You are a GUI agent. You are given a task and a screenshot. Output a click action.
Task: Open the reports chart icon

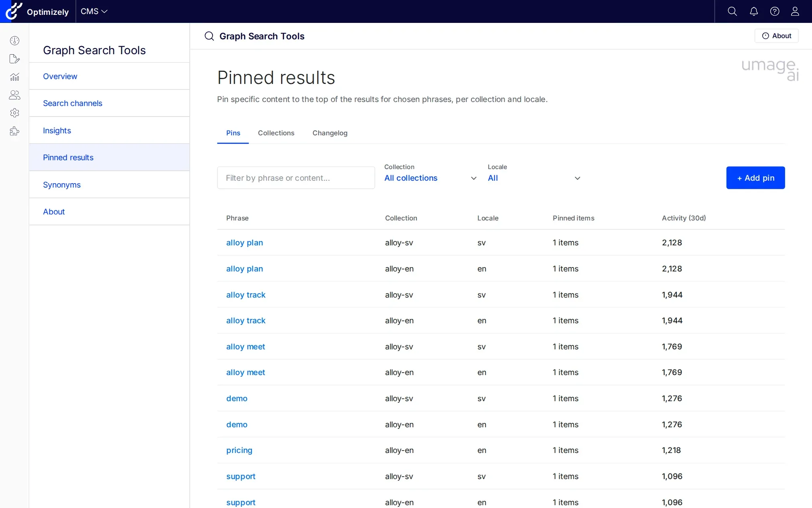pyautogui.click(x=14, y=77)
